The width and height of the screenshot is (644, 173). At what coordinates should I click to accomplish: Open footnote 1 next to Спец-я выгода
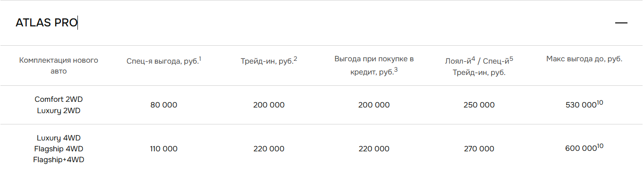pos(200,58)
